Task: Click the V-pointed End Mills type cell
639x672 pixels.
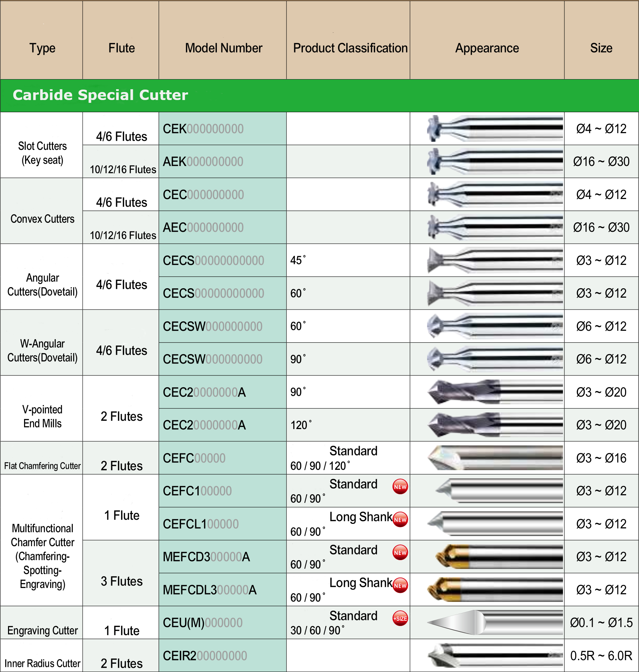Action: tap(41, 408)
